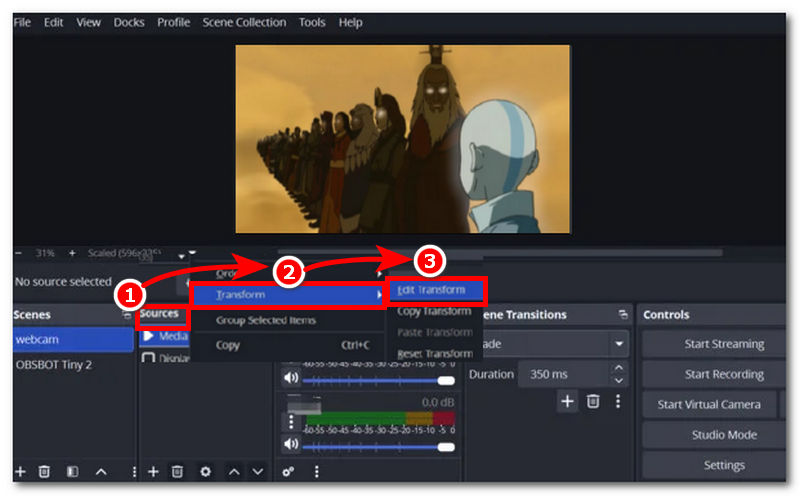Select Edit Transform in the submenu
This screenshot has width=800, height=496.
point(436,290)
